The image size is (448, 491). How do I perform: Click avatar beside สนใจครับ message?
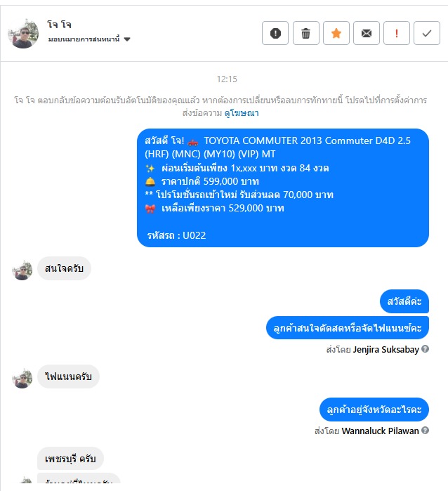coord(22,270)
